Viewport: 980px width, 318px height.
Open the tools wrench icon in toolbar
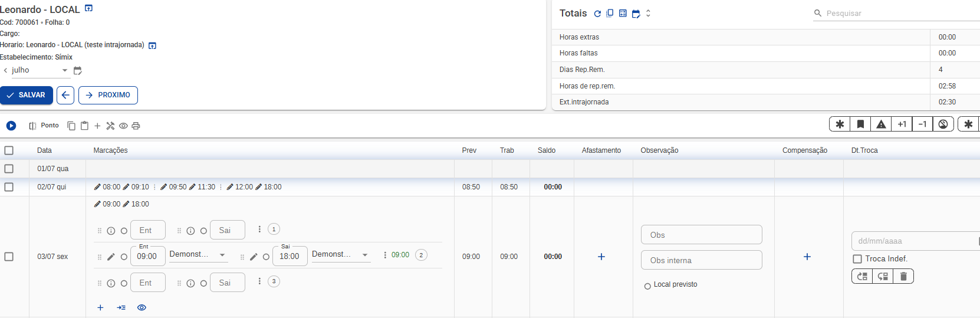click(110, 126)
